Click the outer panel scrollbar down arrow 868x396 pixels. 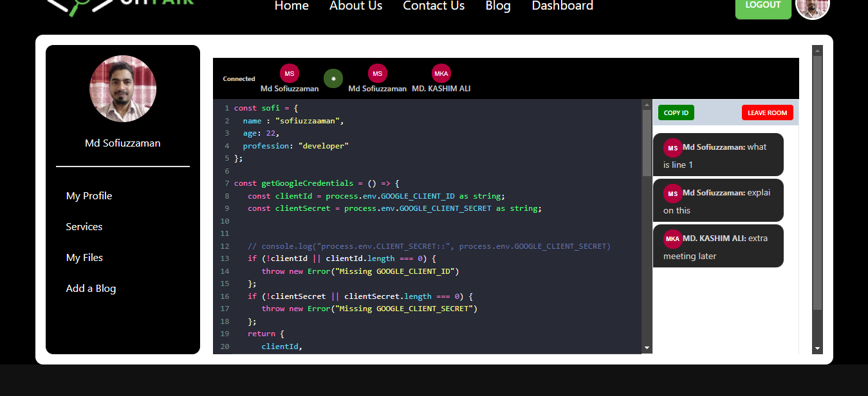coord(818,348)
